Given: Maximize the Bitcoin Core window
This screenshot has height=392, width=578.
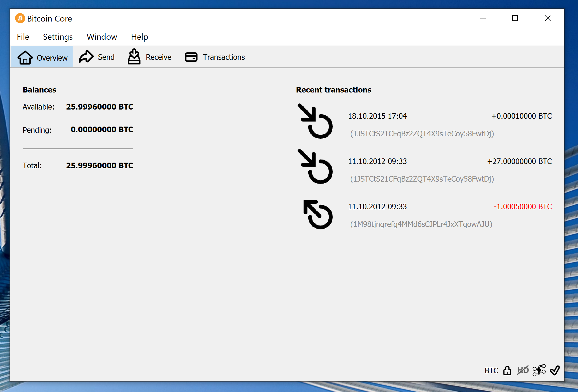Looking at the screenshot, I should pyautogui.click(x=515, y=18).
